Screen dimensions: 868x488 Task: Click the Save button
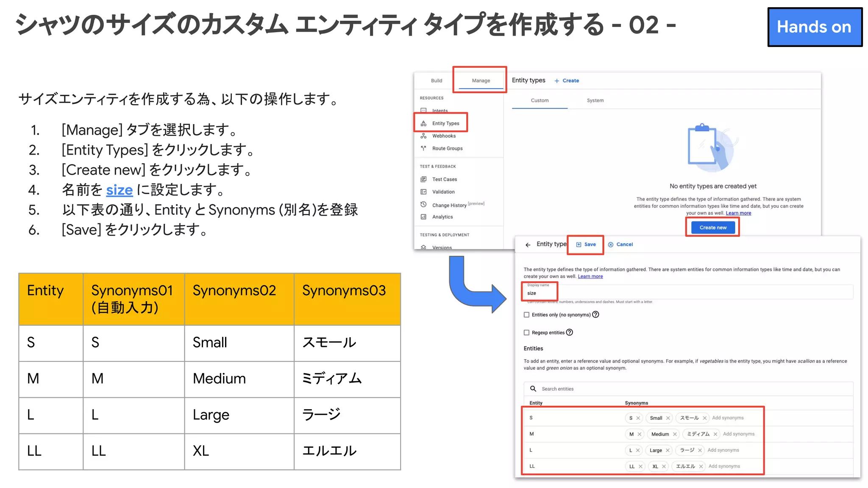(586, 244)
